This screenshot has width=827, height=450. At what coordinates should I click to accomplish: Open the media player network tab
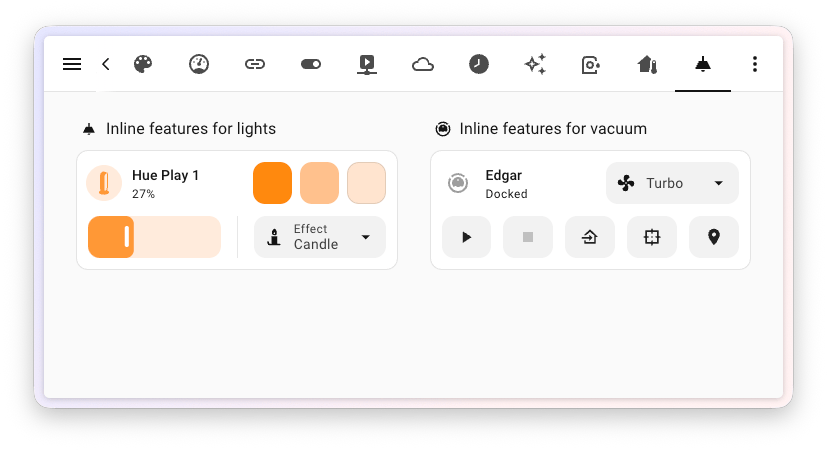pyautogui.click(x=367, y=64)
